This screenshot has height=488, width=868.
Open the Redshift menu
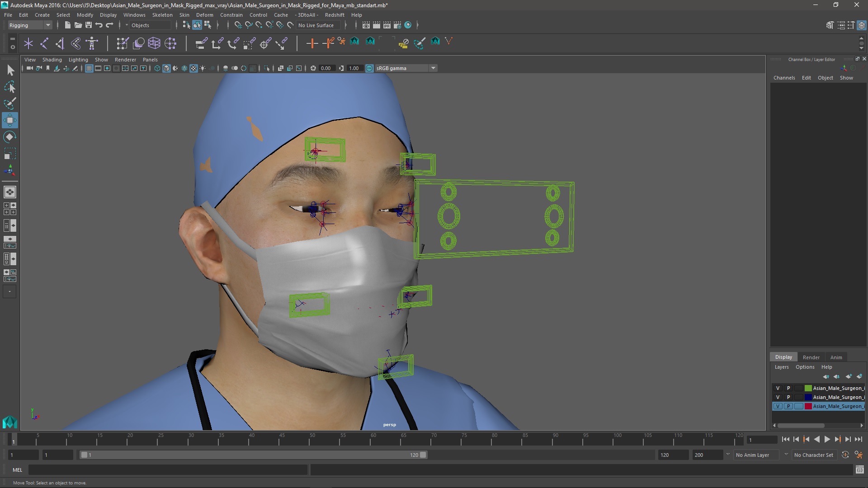click(335, 15)
